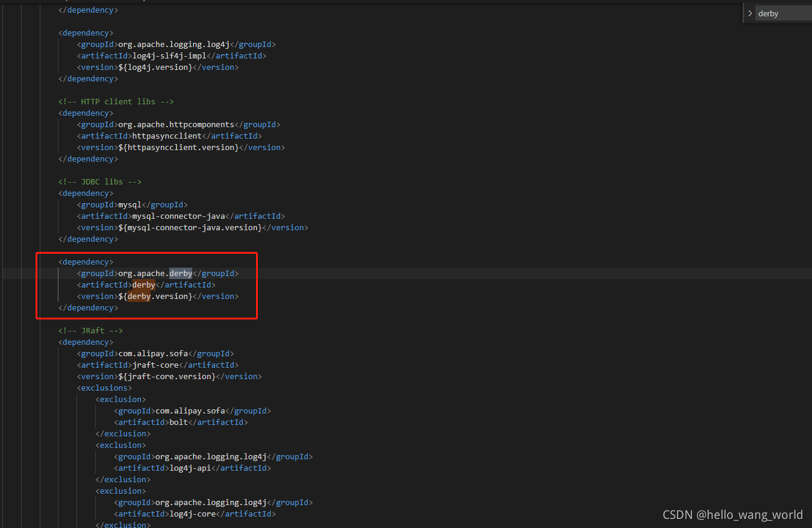Click the "org.apache.httpcomponents" groupId text

(176, 125)
